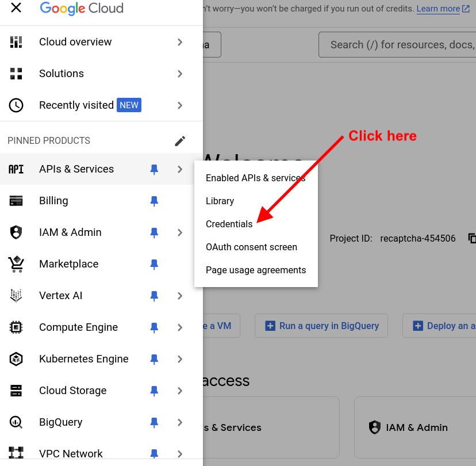Click the BigQuery magnifier icon

[x=16, y=422]
